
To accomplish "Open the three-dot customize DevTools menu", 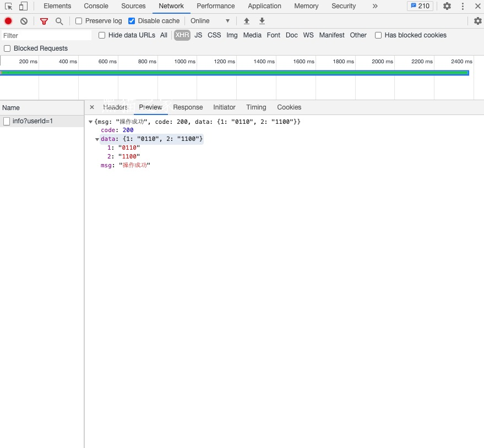I will 463,6.
